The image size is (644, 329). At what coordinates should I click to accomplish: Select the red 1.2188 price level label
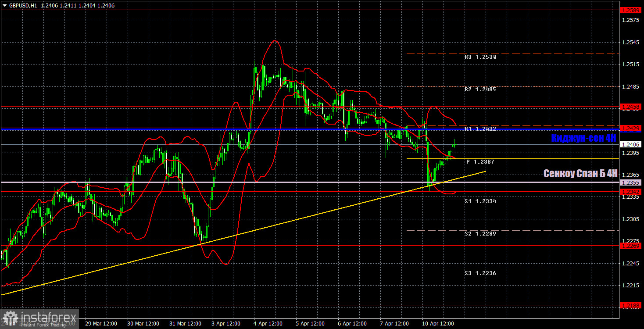(x=631, y=305)
